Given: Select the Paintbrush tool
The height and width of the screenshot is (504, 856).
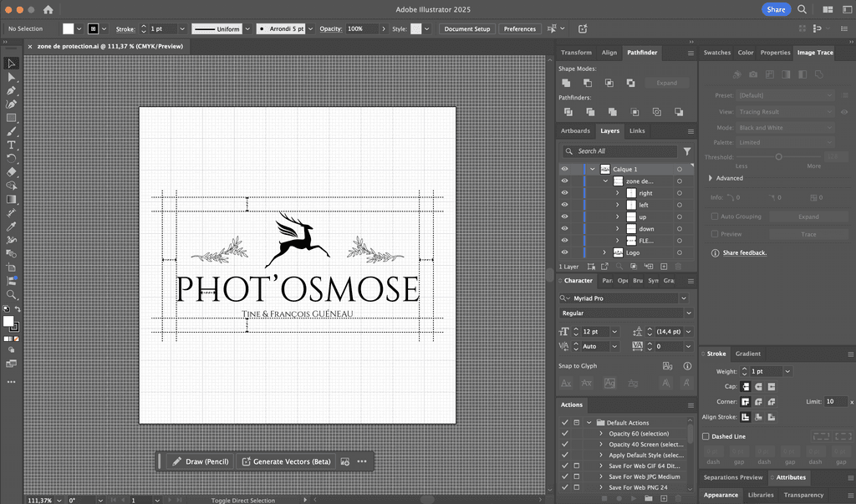Looking at the screenshot, I should (x=12, y=131).
